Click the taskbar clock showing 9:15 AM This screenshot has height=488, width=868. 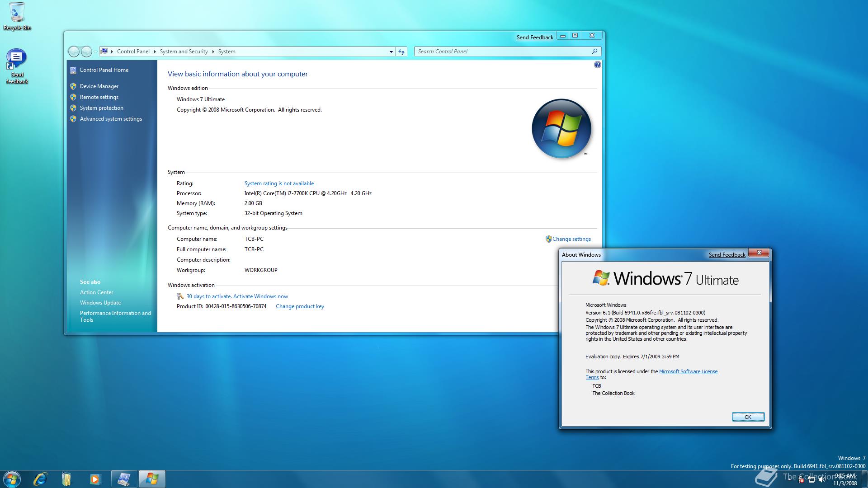(845, 479)
